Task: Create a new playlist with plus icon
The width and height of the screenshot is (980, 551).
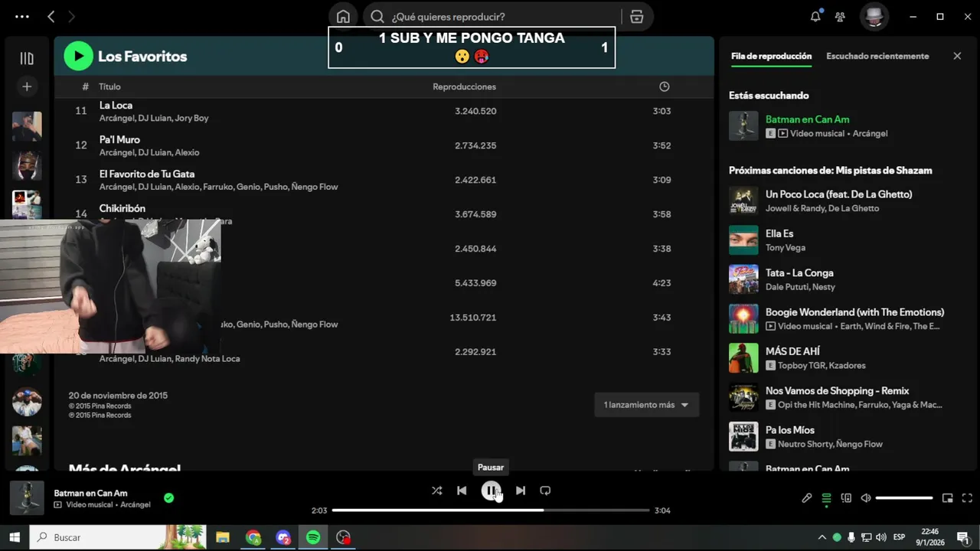Action: click(x=27, y=86)
